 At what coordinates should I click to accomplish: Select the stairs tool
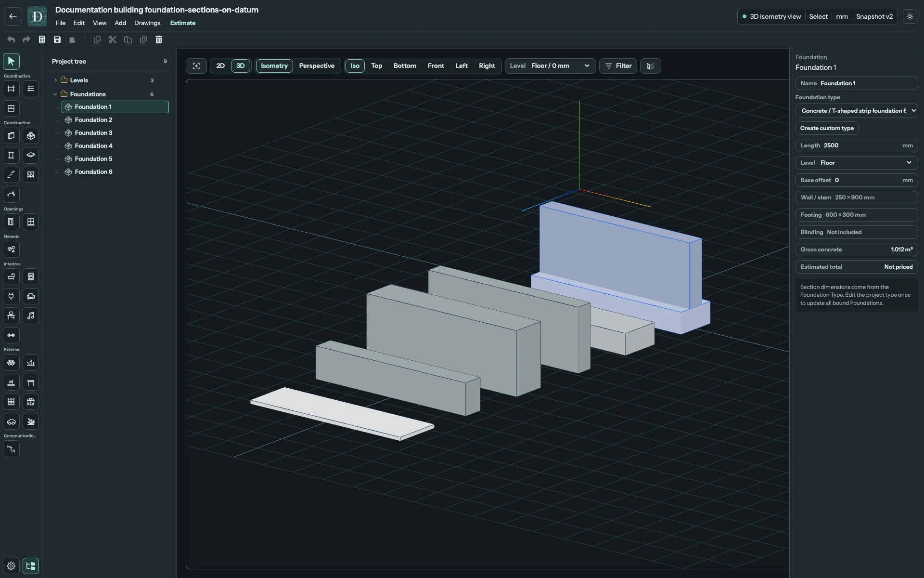click(11, 175)
